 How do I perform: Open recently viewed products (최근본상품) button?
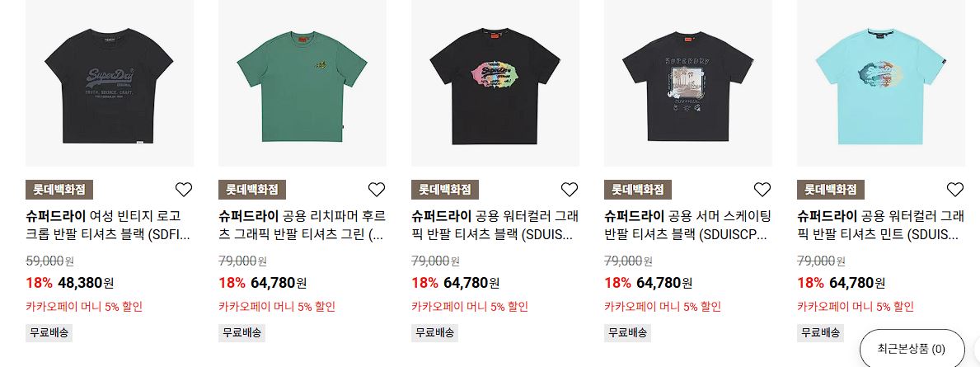(912, 349)
